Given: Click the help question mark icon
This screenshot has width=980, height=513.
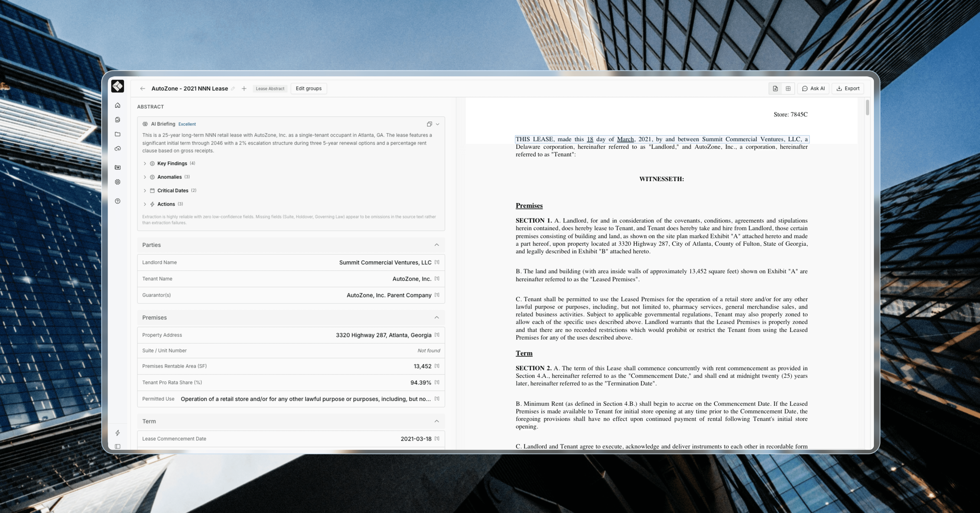Looking at the screenshot, I should point(118,201).
